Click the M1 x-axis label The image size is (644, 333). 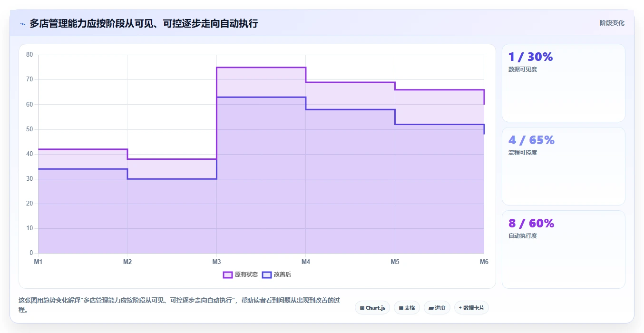click(x=38, y=262)
